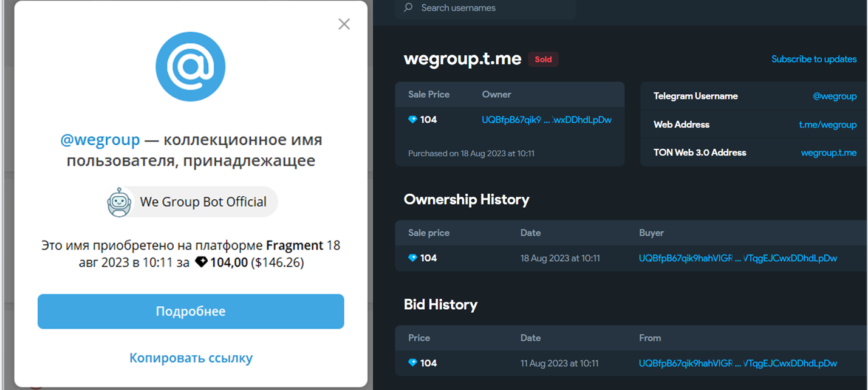Image resolution: width=868 pixels, height=390 pixels.
Task: Open wegroup.t.me TON Web 3.0 address link
Action: (x=829, y=152)
